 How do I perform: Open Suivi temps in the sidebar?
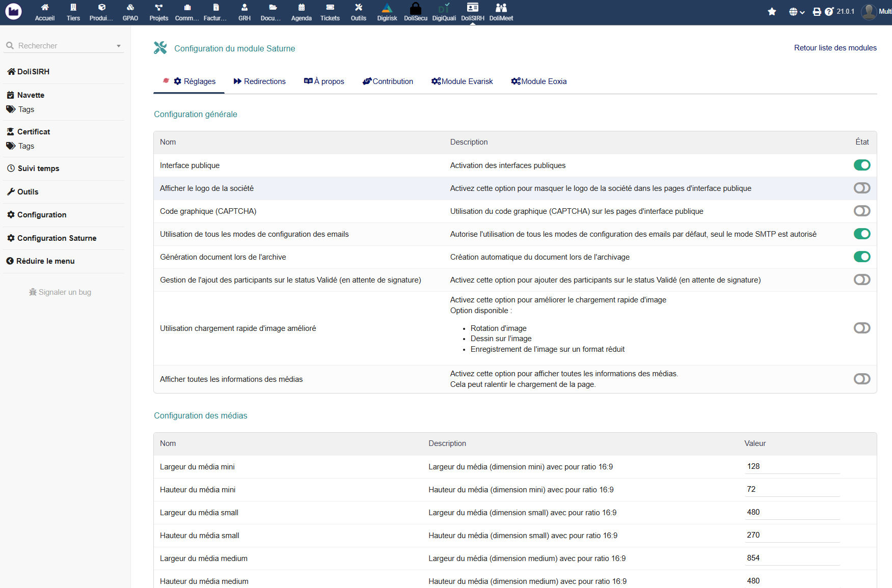click(38, 169)
